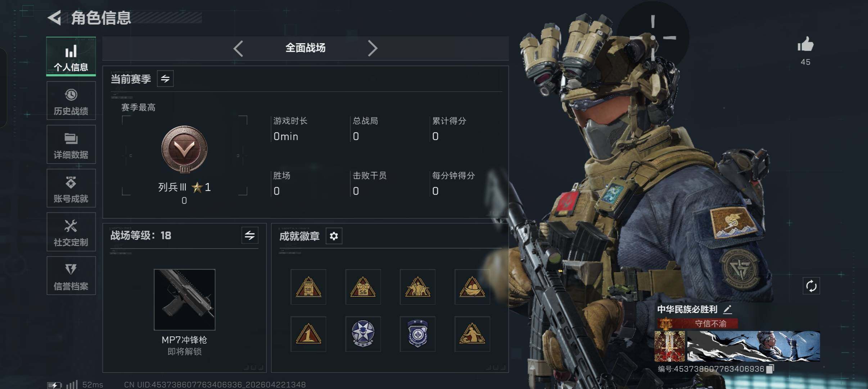Go back using the arrow beside 角色信息

[x=55, y=18]
